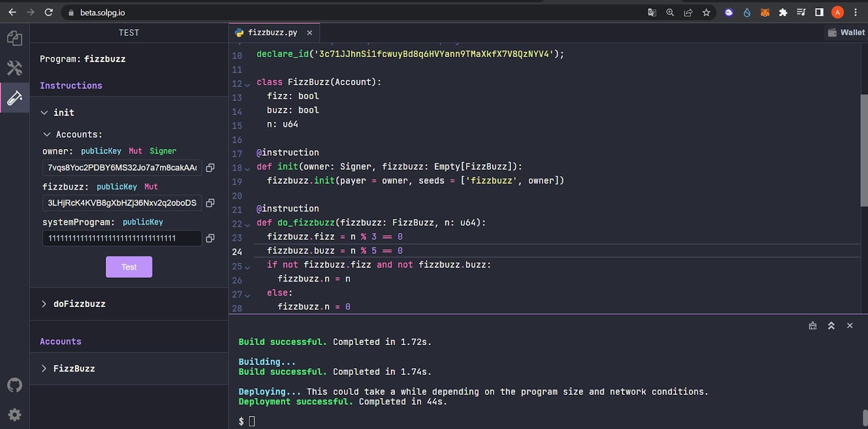Close the fizzbuzz.py tab
Screen dimensions: 868x429
point(310,33)
